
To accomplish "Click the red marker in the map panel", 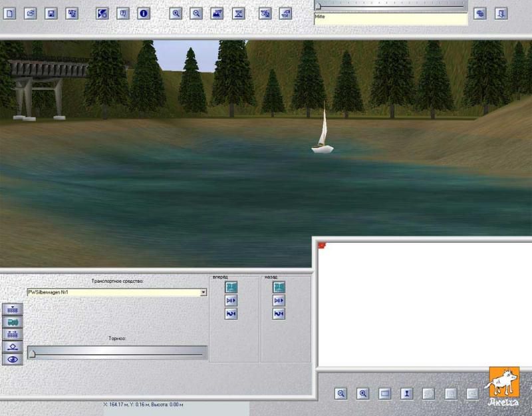I will (x=323, y=246).
